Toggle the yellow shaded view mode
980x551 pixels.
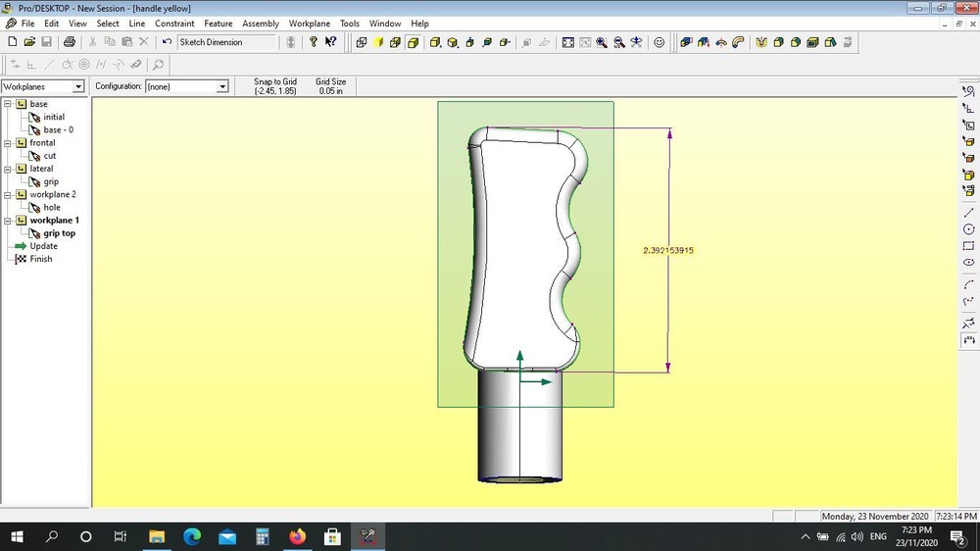[x=378, y=42]
